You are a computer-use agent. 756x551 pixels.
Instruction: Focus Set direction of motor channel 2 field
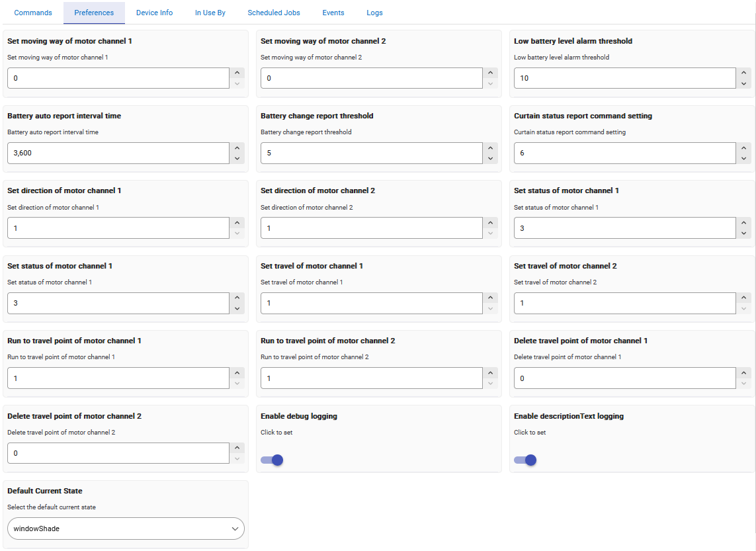click(371, 228)
